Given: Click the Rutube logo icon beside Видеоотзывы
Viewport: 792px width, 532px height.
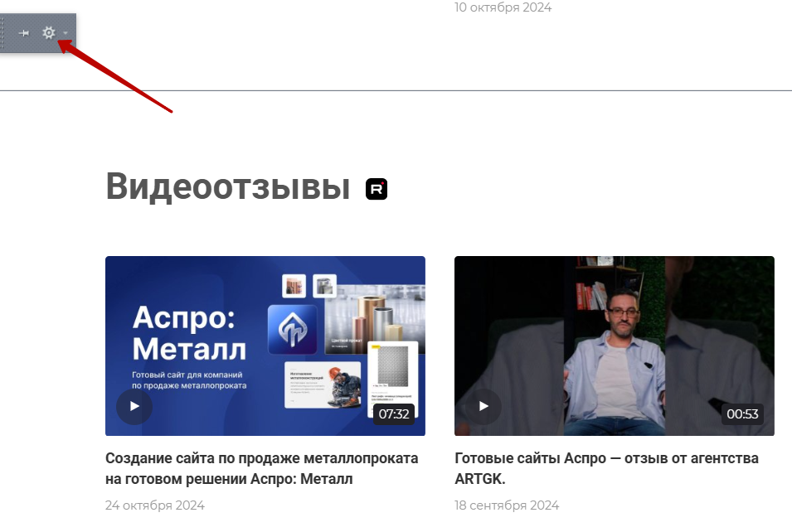Looking at the screenshot, I should [x=377, y=189].
